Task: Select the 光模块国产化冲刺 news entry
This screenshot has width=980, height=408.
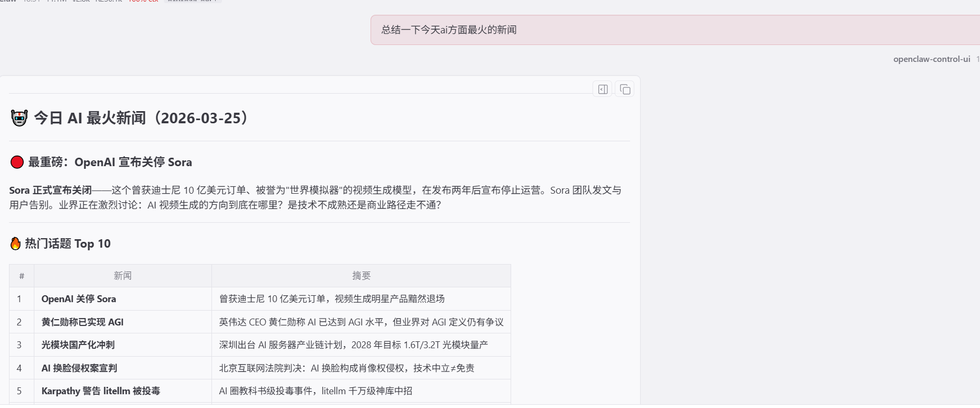Action: [x=78, y=345]
